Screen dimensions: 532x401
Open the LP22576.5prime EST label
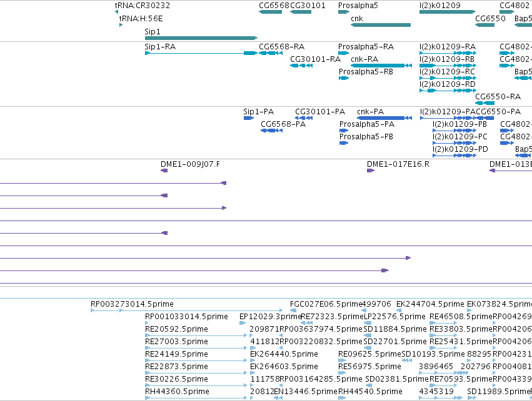tap(394, 317)
